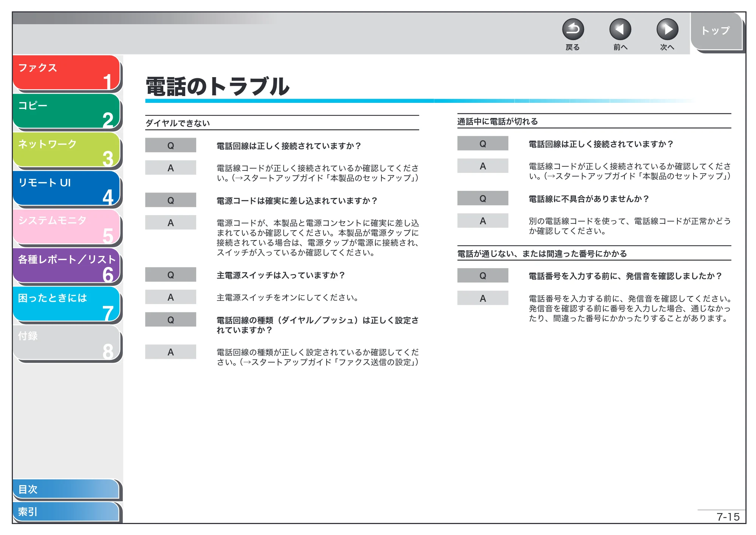The width and height of the screenshot is (756, 535).
Task: Click answer 主電源スイッチをオンにしてください。
Action: (288, 298)
